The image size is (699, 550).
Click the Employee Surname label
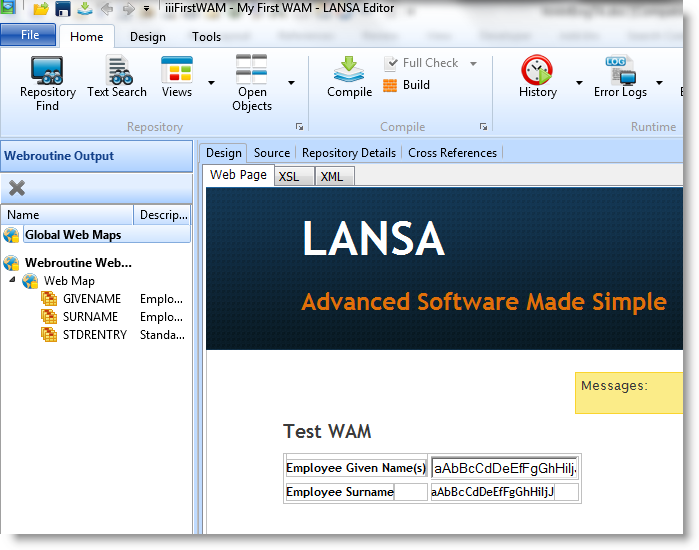[x=340, y=492]
